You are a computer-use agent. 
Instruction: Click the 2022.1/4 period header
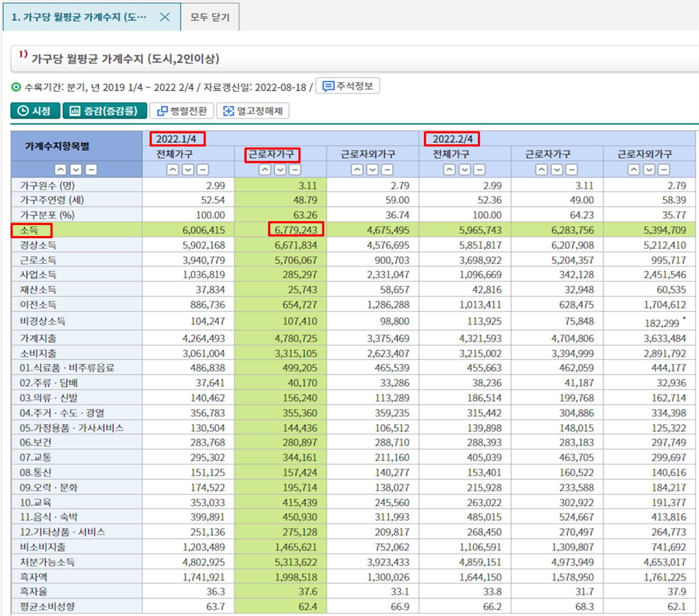point(176,139)
